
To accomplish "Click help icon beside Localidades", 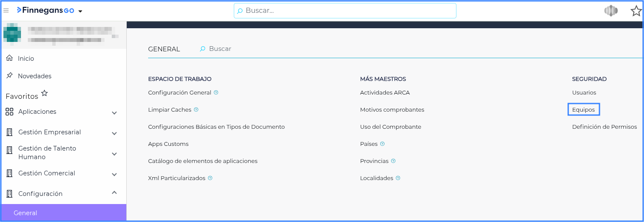I will pos(398,178).
